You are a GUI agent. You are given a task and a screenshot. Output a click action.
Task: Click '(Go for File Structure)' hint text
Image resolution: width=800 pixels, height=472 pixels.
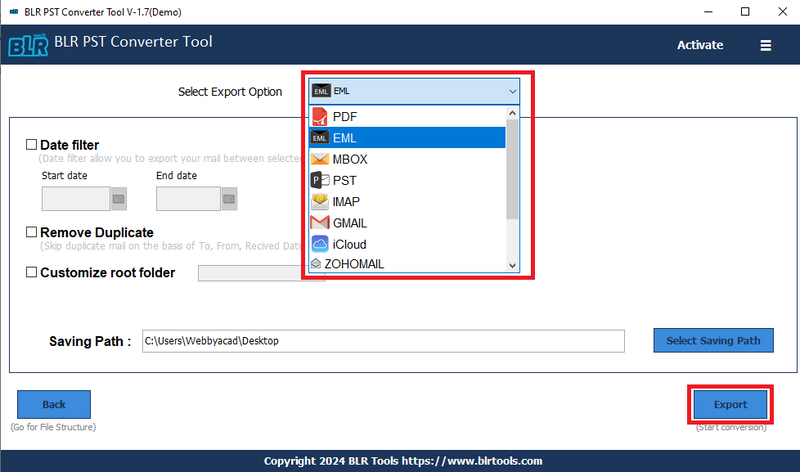point(53,427)
